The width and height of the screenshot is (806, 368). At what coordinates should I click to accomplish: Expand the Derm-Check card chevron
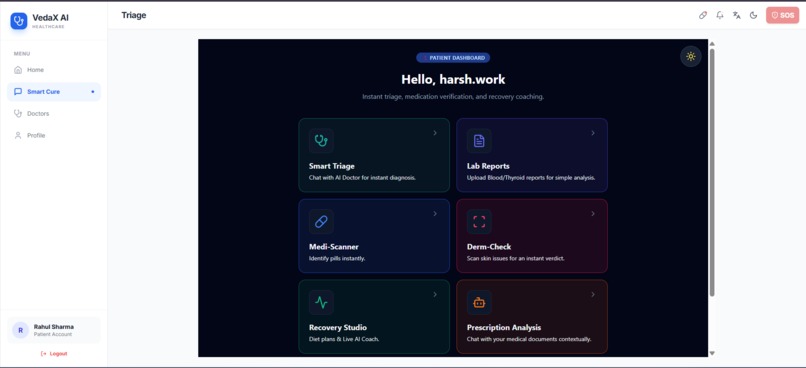pos(593,214)
